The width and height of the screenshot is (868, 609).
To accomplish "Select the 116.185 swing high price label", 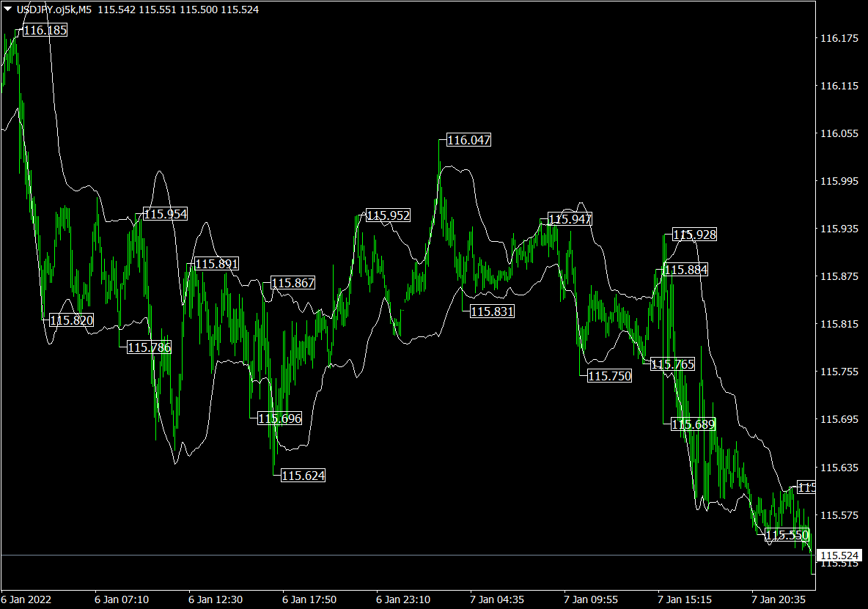I will (45, 31).
